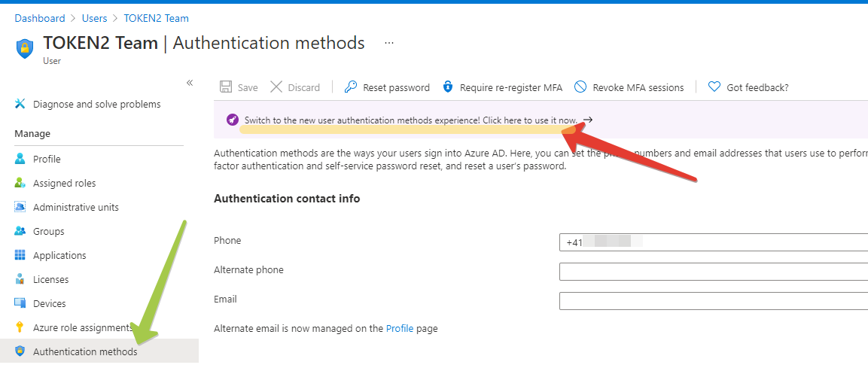Go to Assigned roles
The height and width of the screenshot is (374, 868).
64,183
